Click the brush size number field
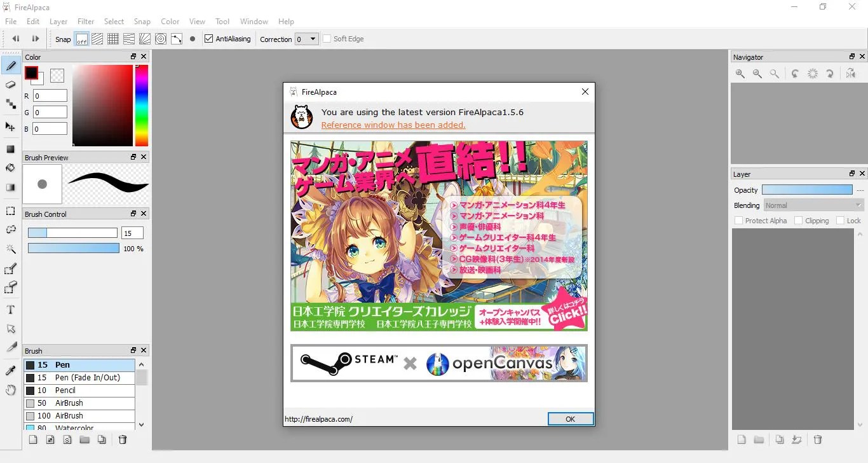Screen dimensions: 868x463 (x=132, y=233)
